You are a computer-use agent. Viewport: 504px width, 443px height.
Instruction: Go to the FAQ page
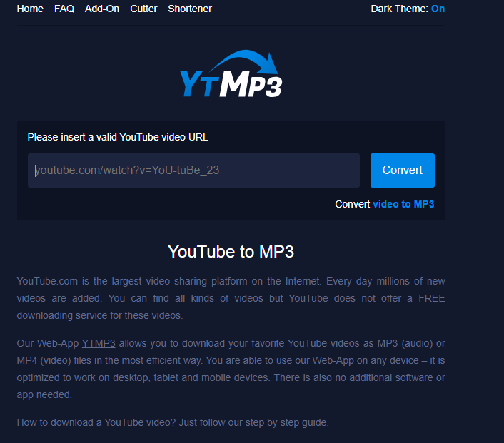coord(64,9)
